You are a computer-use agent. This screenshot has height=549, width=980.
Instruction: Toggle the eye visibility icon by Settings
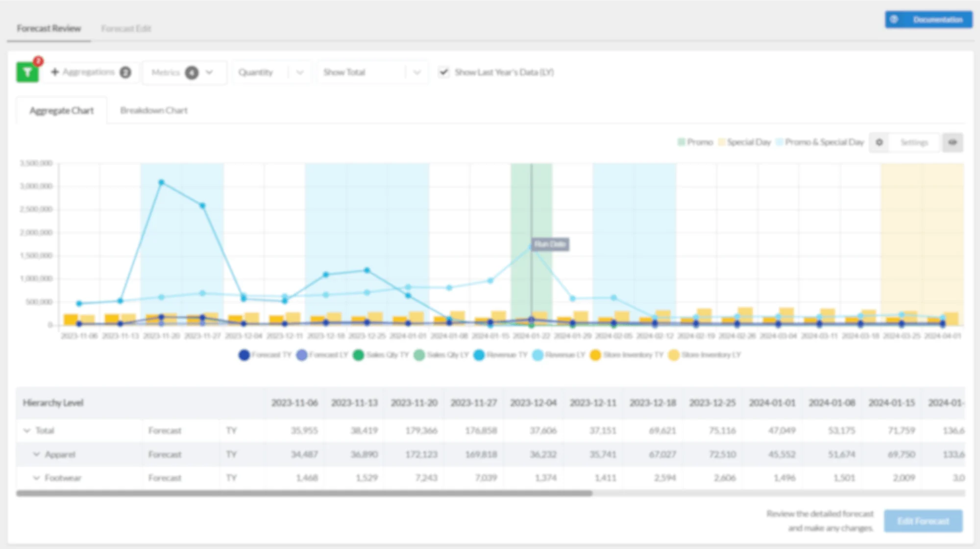point(953,143)
